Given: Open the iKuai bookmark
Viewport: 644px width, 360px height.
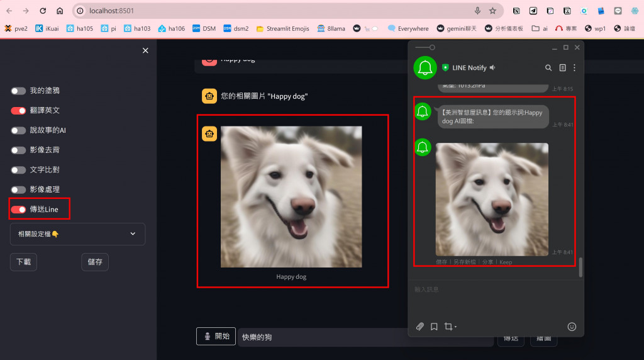Looking at the screenshot, I should 47,28.
